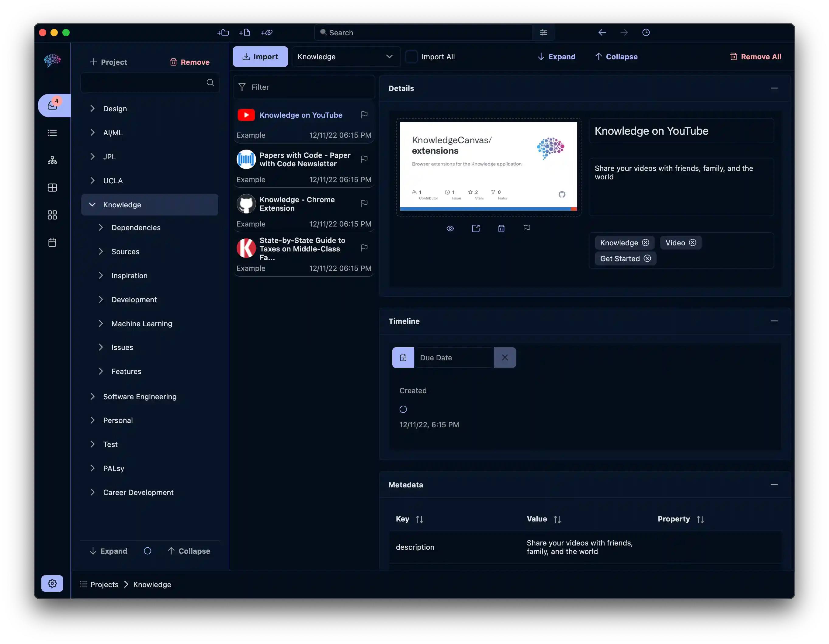829x644 pixels.
Task: Switch to the calendar view icon
Action: click(x=52, y=243)
